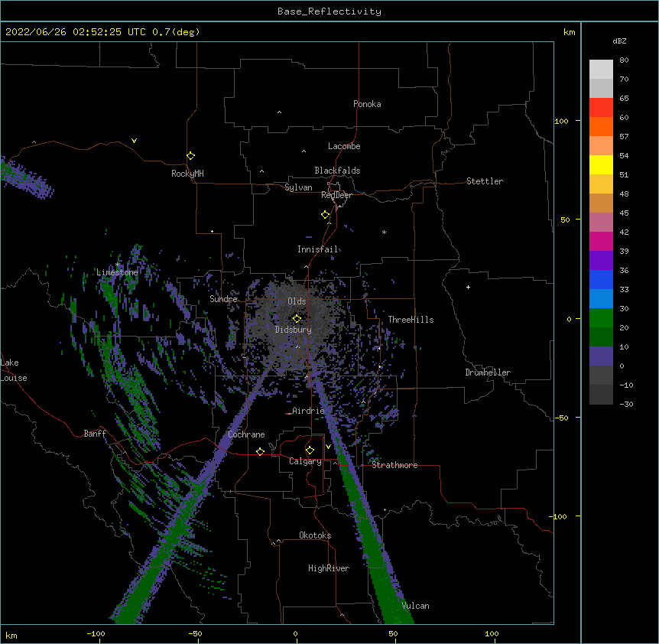Select the green 20-30 dBZ legend swatch
Image resolution: width=659 pixels, height=644 pixels.
601,318
